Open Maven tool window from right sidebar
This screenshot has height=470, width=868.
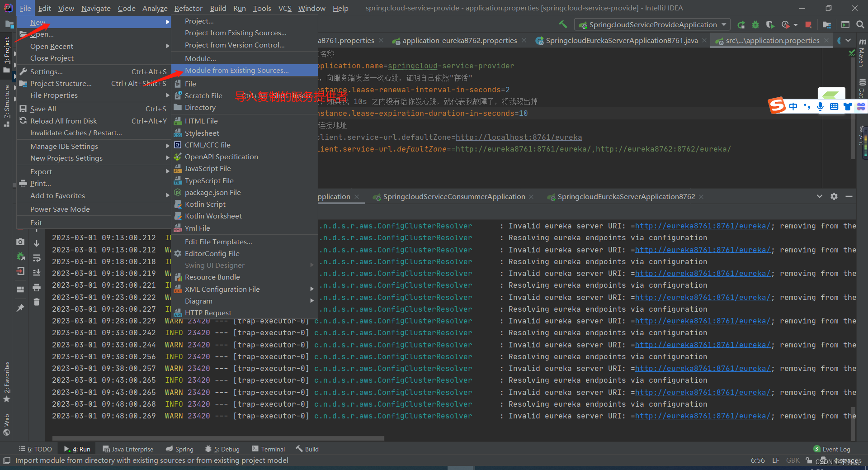click(862, 53)
